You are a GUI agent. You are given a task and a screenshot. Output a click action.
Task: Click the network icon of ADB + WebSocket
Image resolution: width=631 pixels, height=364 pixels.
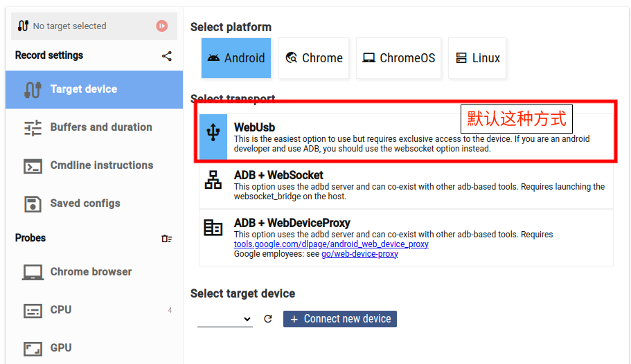pos(213,180)
